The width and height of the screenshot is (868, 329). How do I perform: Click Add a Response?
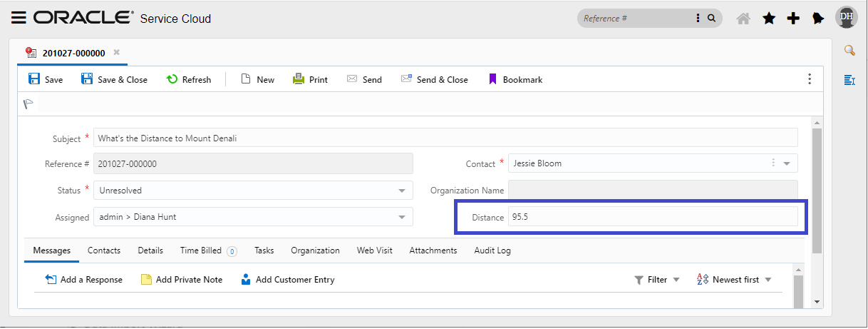click(x=84, y=280)
